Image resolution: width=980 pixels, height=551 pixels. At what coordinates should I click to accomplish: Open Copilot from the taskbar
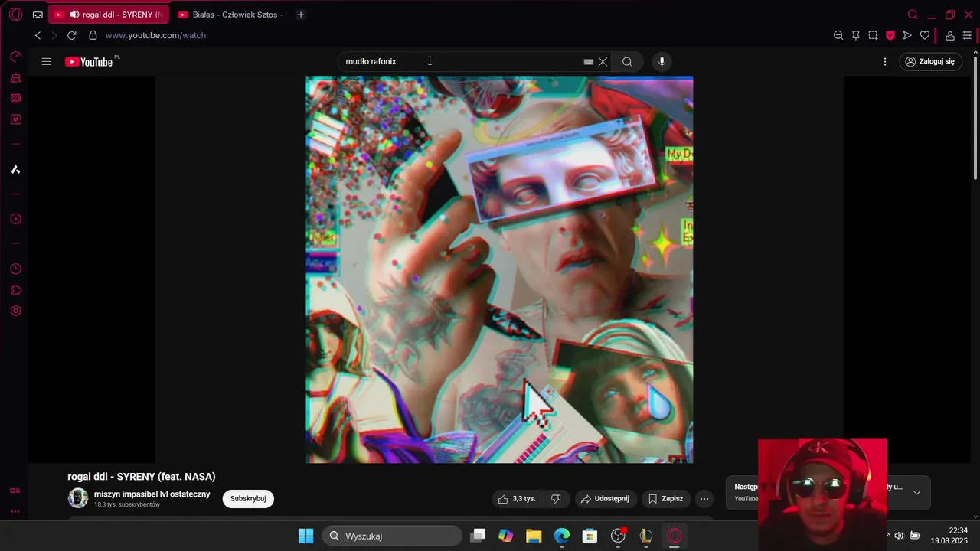coord(505,536)
